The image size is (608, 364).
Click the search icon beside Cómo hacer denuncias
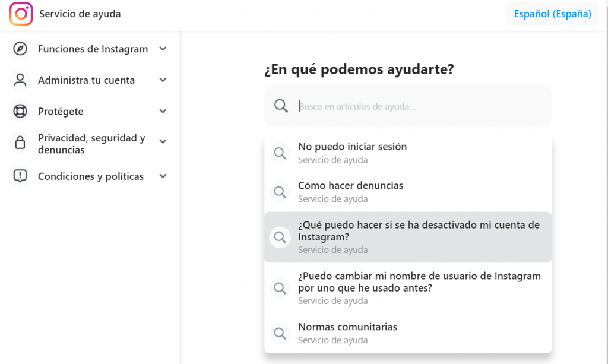pos(280,192)
